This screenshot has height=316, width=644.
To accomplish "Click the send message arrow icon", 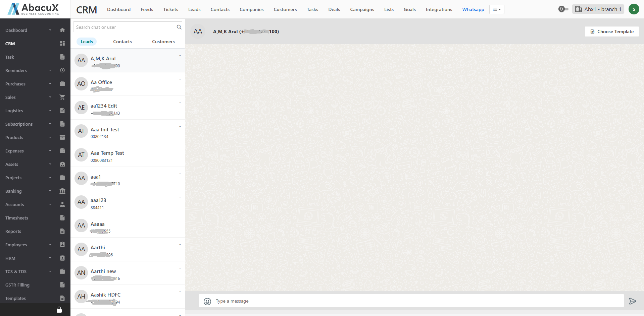I will pyautogui.click(x=632, y=301).
